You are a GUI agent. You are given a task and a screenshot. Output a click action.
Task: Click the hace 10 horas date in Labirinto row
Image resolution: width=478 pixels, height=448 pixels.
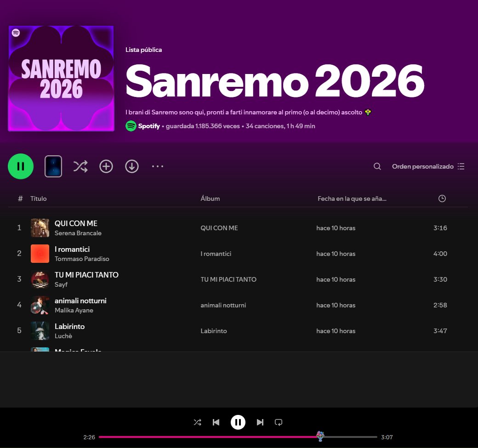[336, 331]
